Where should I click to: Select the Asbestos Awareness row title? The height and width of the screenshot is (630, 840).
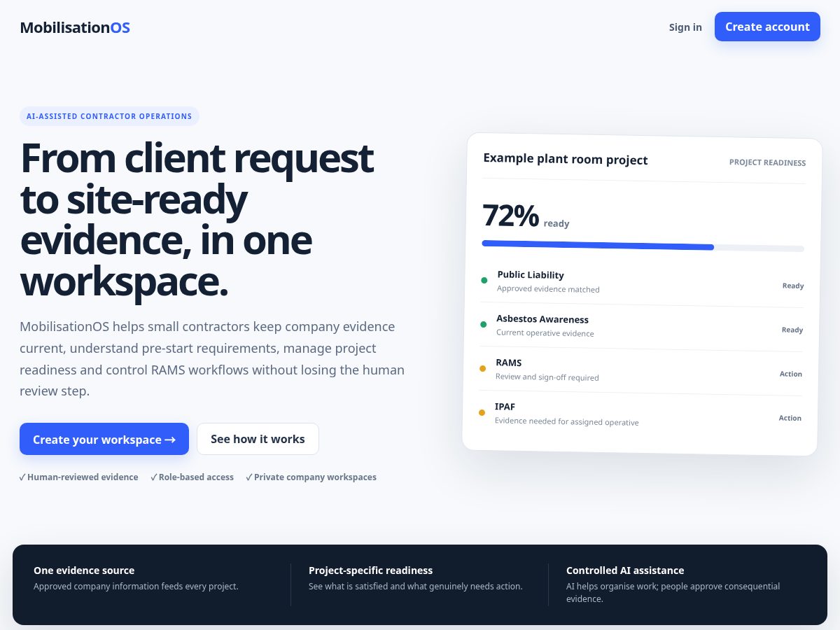point(542,319)
